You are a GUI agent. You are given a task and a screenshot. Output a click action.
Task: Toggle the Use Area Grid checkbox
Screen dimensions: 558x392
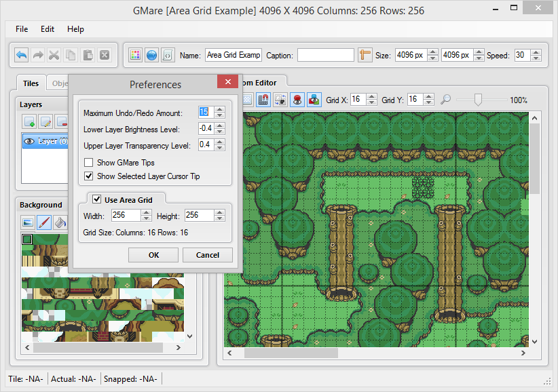pos(96,199)
